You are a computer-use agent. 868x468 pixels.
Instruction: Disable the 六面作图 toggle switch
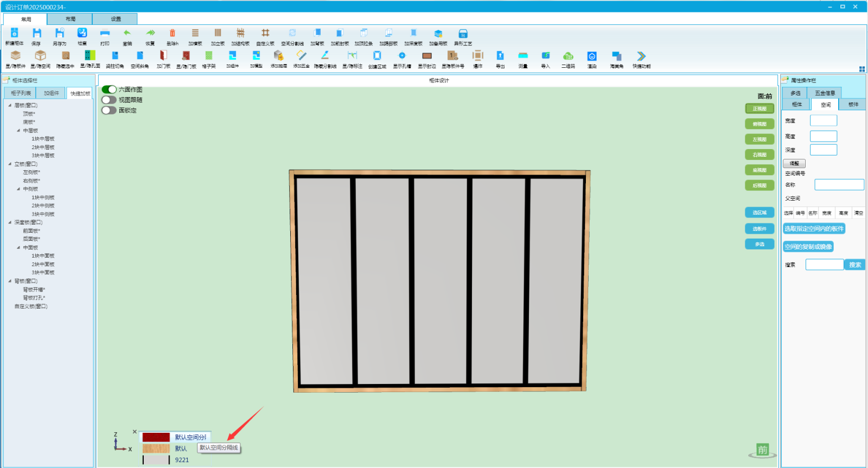pyautogui.click(x=109, y=89)
